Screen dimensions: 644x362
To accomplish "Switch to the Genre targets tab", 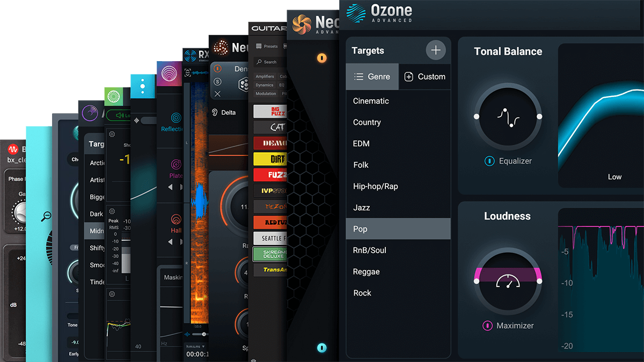I will click(x=372, y=77).
